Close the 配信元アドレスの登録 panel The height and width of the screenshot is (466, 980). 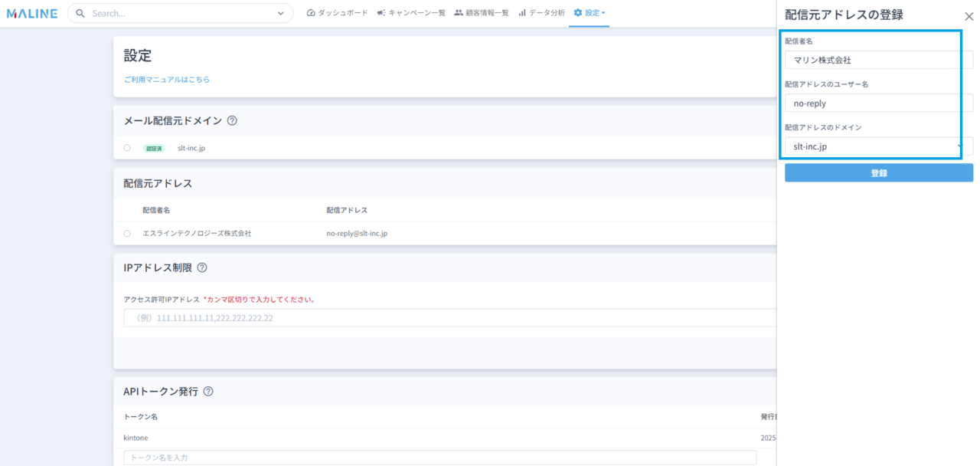[x=969, y=16]
